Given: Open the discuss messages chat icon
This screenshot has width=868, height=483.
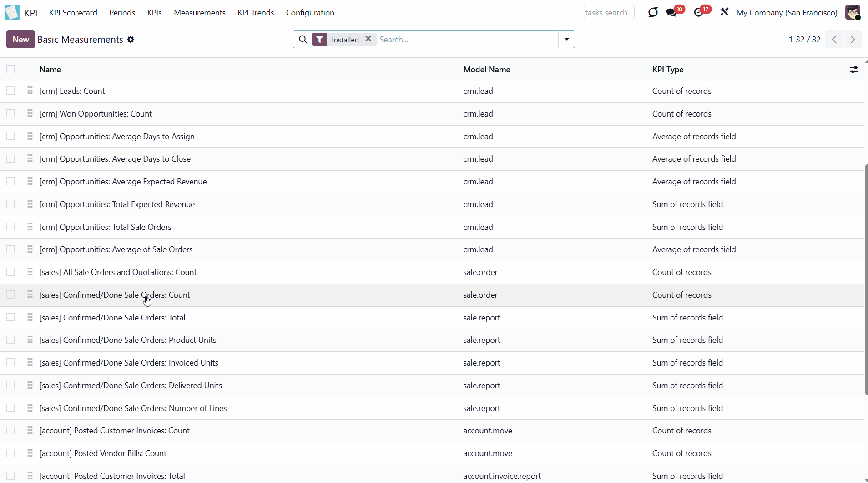Looking at the screenshot, I should pyautogui.click(x=671, y=12).
